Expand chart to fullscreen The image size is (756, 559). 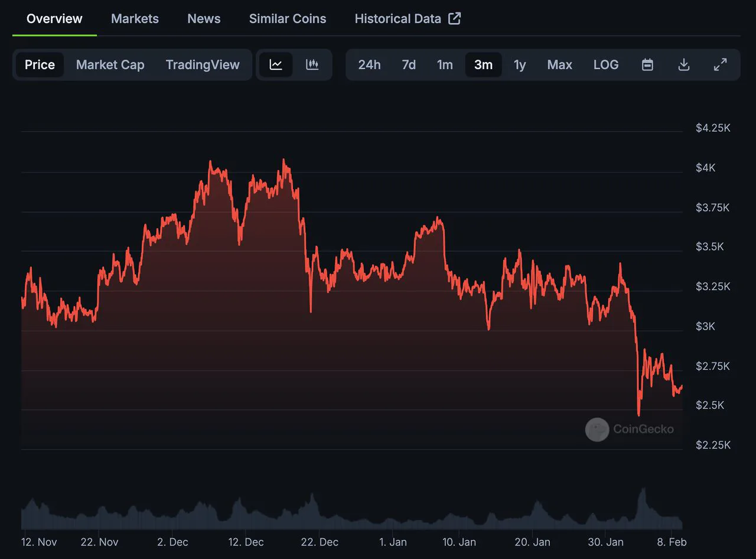coord(720,65)
